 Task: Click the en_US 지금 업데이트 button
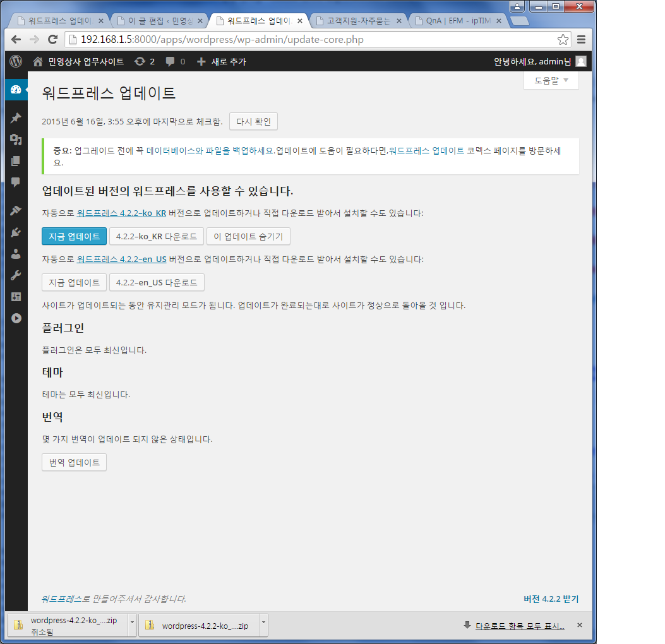[x=75, y=283]
